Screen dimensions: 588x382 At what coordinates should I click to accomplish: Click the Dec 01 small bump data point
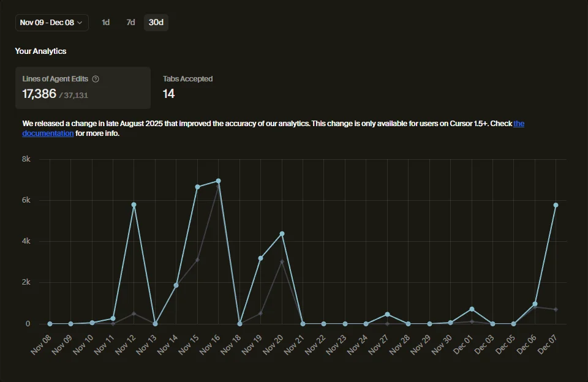471,309
